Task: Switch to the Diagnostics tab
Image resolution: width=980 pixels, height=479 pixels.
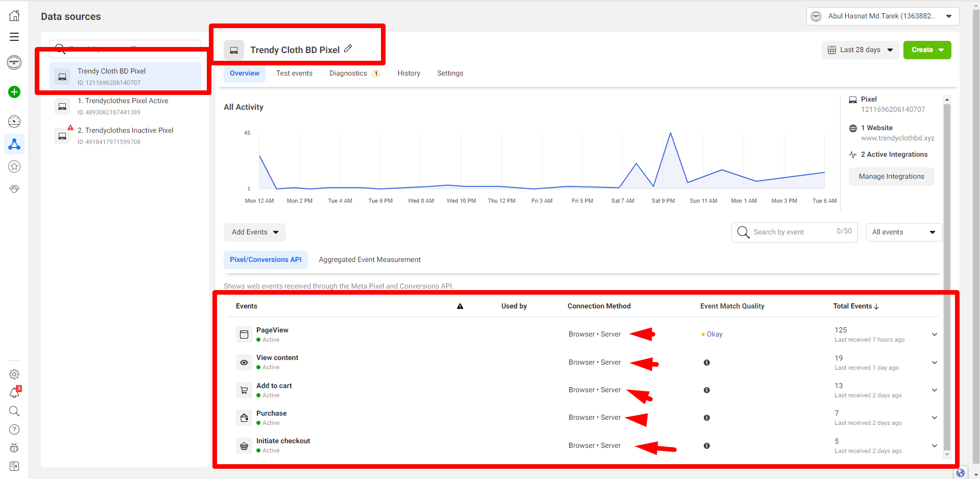Action: [x=348, y=73]
